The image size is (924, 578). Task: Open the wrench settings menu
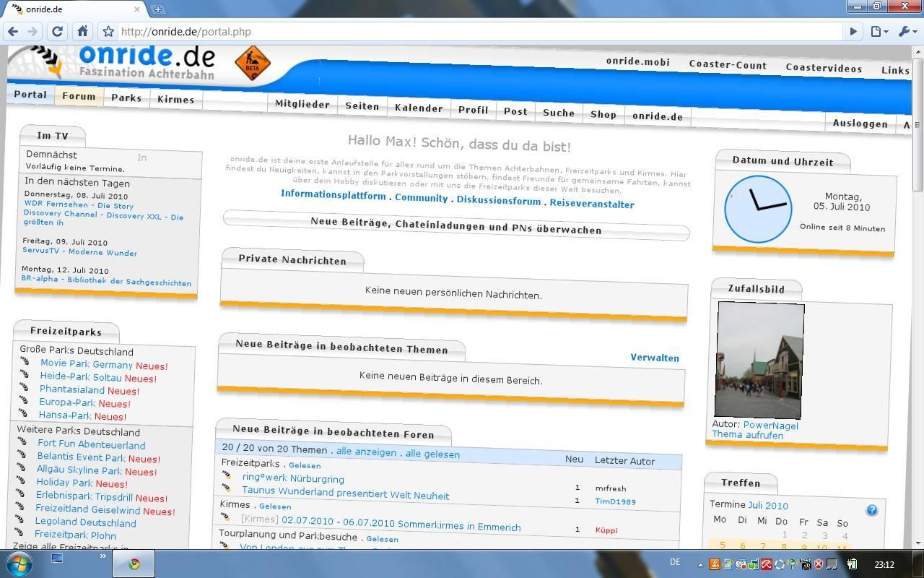(906, 32)
